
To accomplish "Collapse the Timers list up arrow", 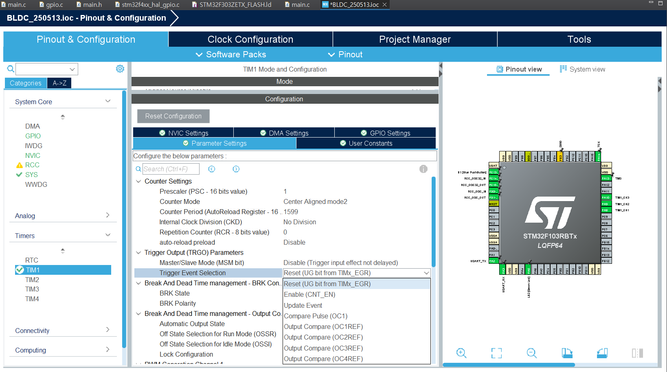I will (63, 251).
